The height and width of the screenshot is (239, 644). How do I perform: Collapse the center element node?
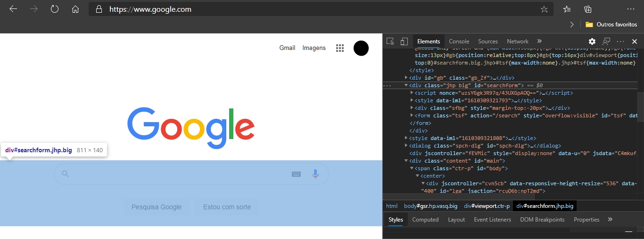point(417,176)
